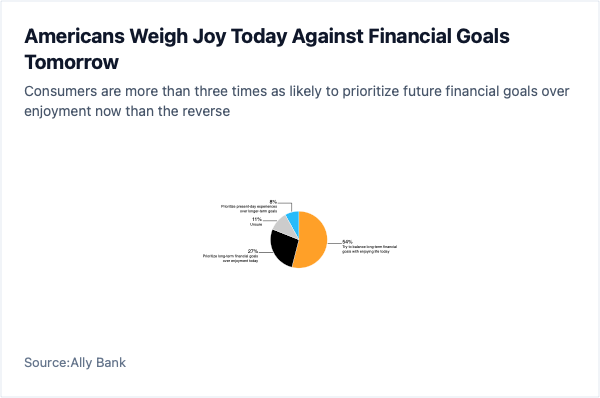This screenshot has width=600, height=398.
Task: Click the 11% percentage label
Action: tap(257, 219)
